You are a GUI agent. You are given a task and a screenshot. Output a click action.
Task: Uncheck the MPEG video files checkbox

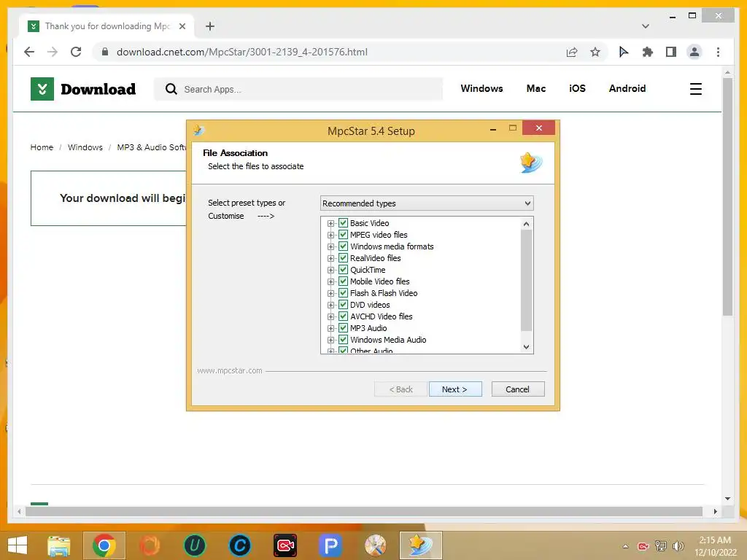coord(343,234)
